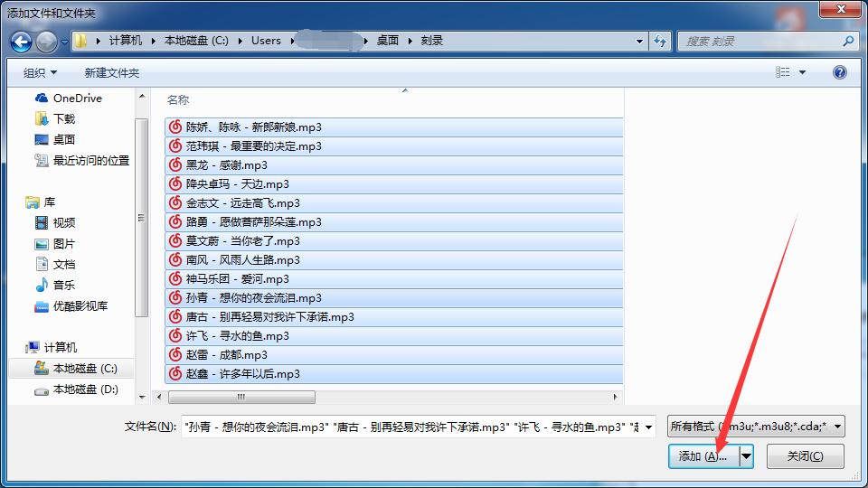Click 新建文件夹 button

point(112,72)
